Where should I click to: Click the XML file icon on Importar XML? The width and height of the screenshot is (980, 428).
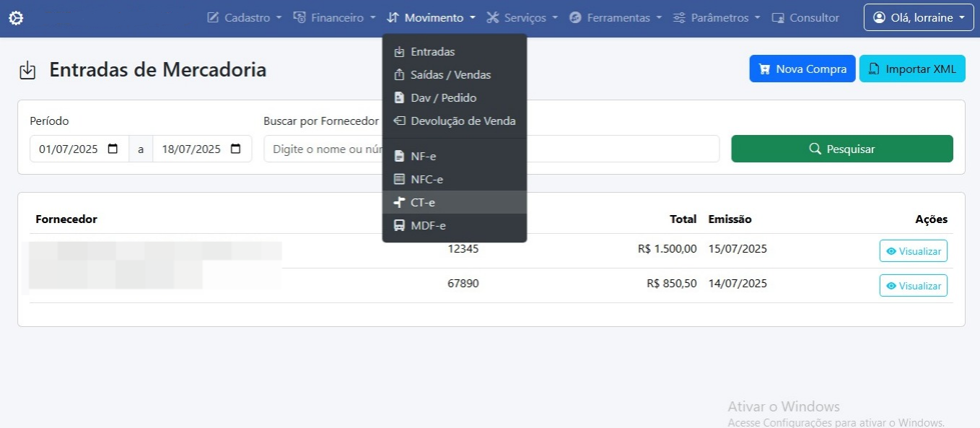pyautogui.click(x=874, y=69)
